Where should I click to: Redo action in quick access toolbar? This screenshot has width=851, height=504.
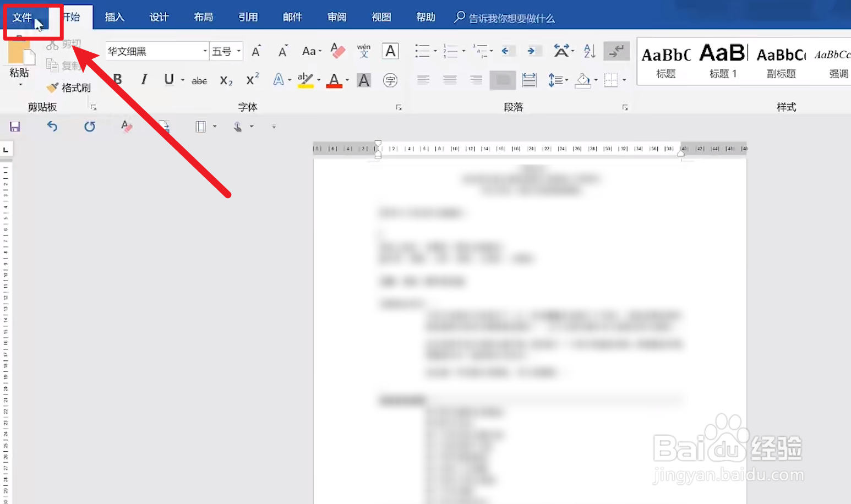[x=90, y=127]
